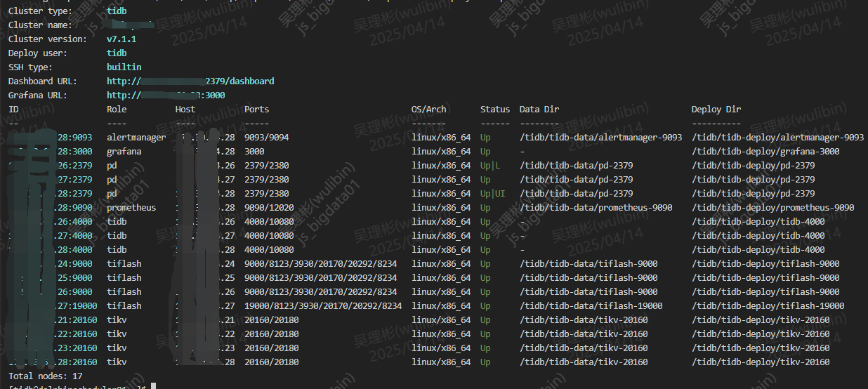868x389 pixels.
Task: Click the Ports column header
Action: (257, 110)
